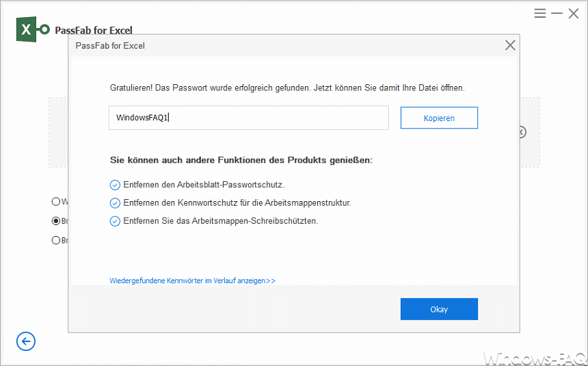Image resolution: width=588 pixels, height=366 pixels.
Task: Click the PassFab Excel key logo
Action: (33, 29)
